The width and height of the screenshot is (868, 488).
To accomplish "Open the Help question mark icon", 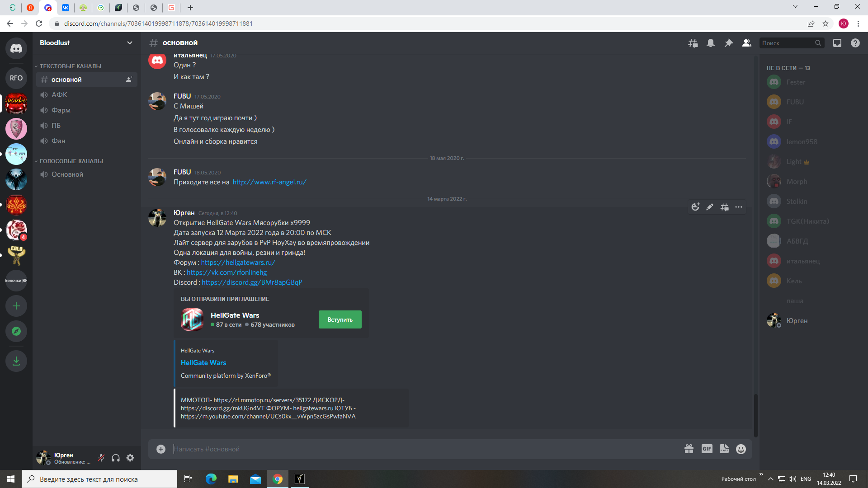I will (855, 43).
